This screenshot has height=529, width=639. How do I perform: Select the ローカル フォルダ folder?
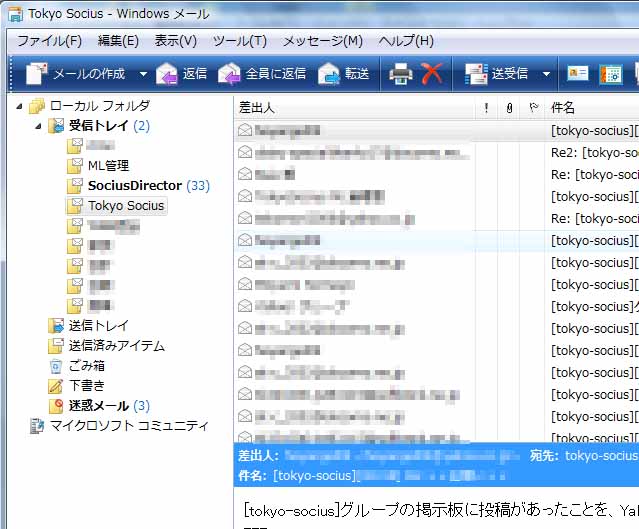tap(100, 106)
